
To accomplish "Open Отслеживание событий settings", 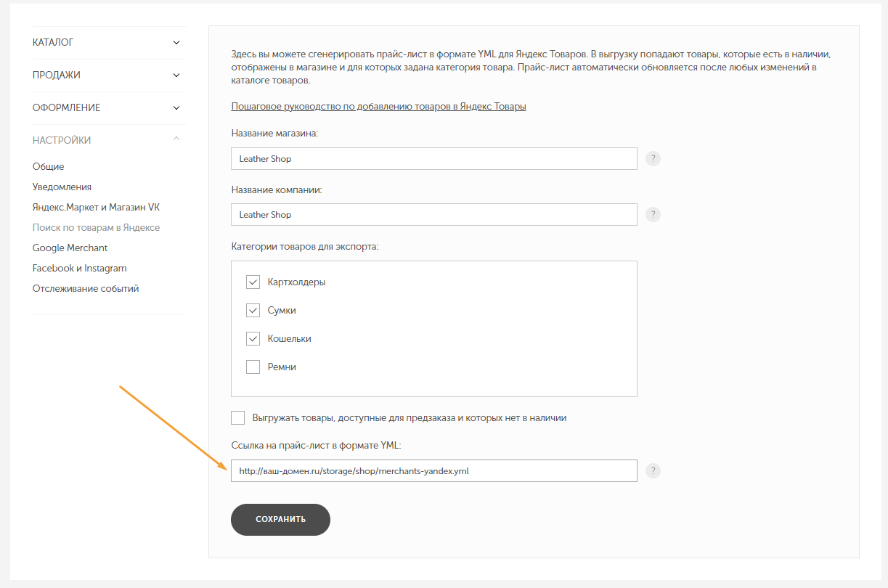I will pos(86,288).
